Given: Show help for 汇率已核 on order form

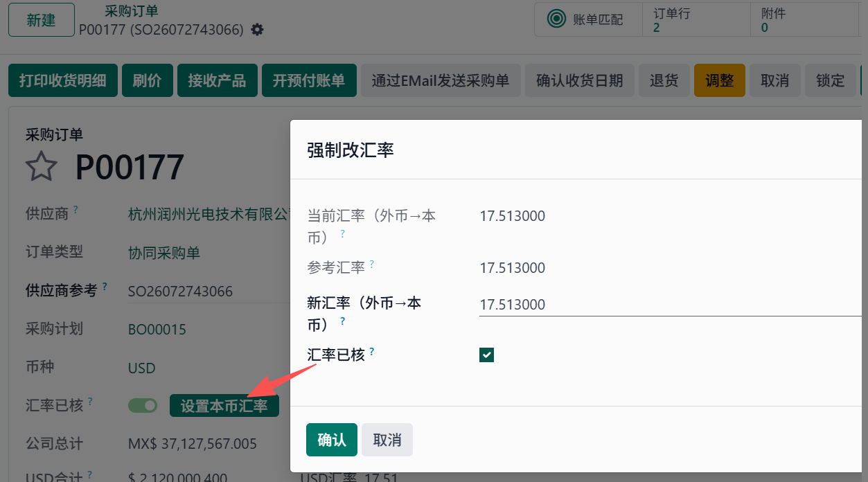Looking at the screenshot, I should (90, 400).
